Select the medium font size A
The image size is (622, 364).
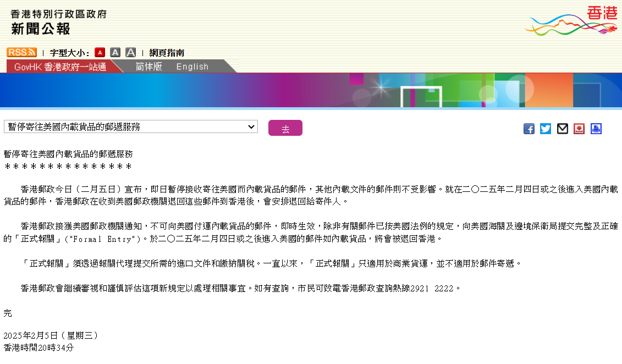point(115,52)
